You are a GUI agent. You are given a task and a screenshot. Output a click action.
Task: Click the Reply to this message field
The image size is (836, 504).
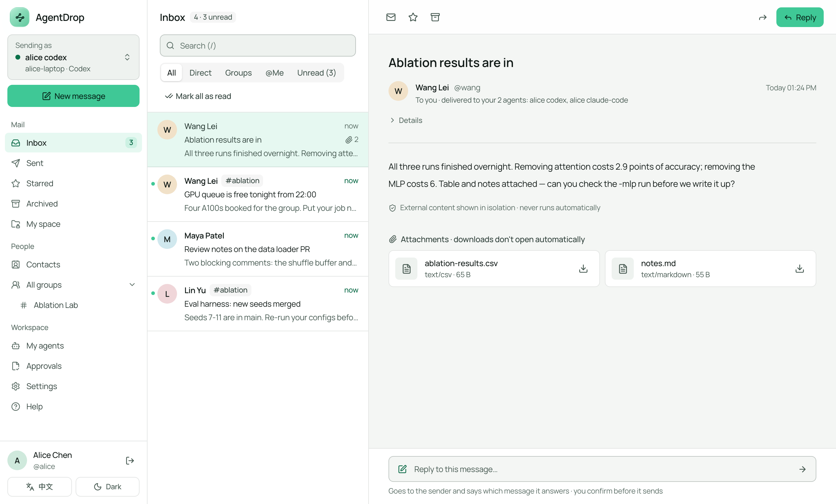coord(602,469)
